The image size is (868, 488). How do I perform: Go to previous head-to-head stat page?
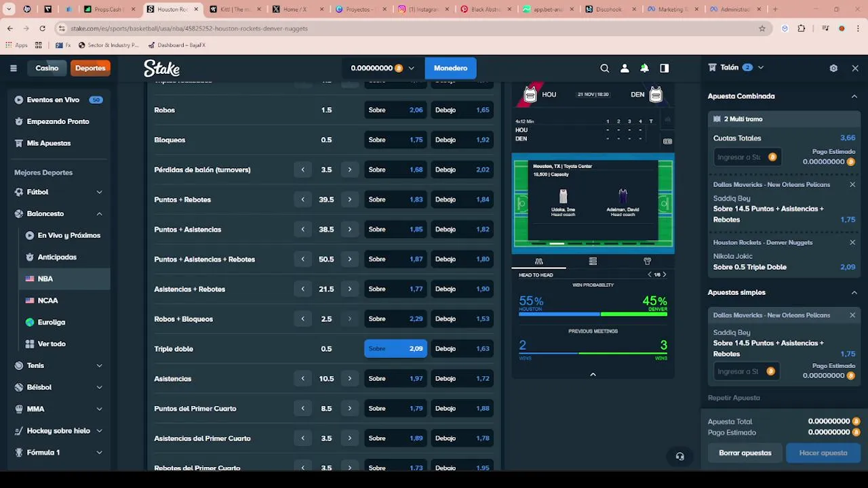tap(650, 274)
